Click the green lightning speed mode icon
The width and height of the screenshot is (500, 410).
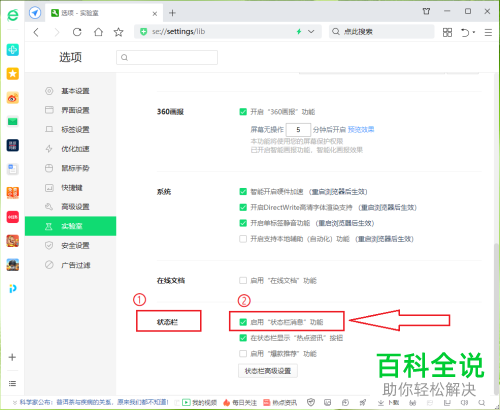(x=299, y=32)
